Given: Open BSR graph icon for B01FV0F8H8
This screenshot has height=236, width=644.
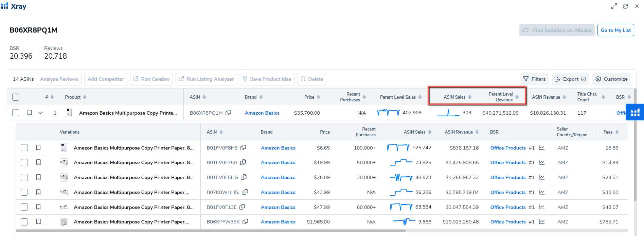Looking at the screenshot, I should click(x=542, y=147).
